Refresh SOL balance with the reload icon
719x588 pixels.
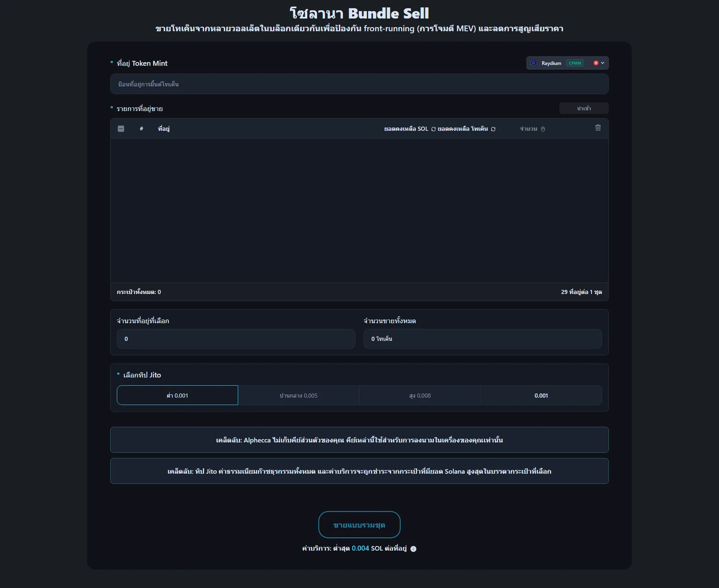433,129
